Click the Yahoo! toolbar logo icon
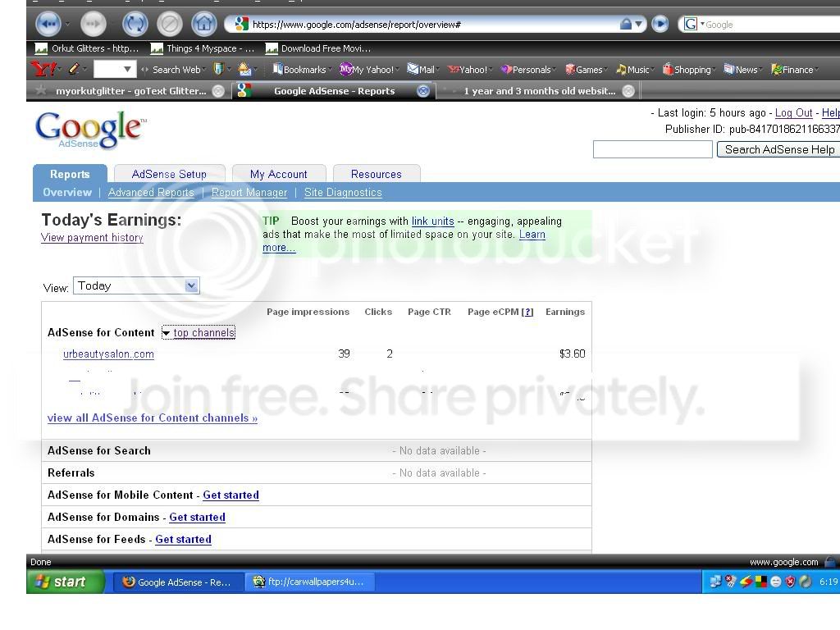The width and height of the screenshot is (840, 630). pyautogui.click(x=44, y=69)
